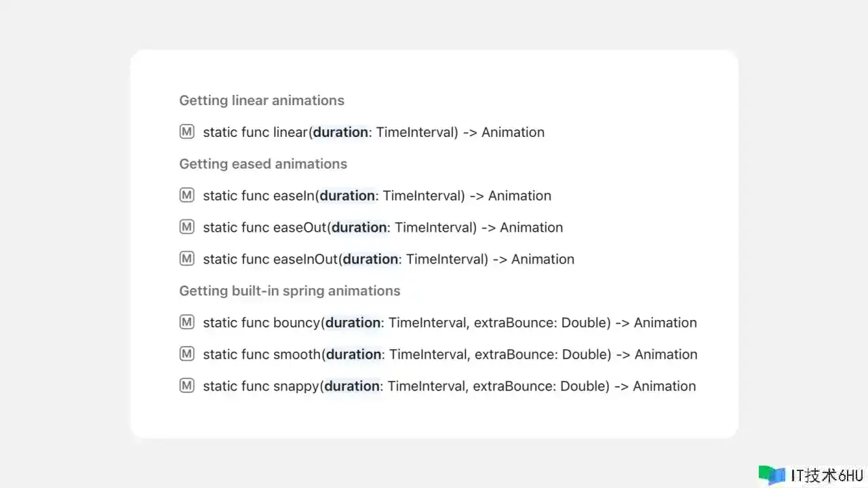Screen dimensions: 868x488
Task: Click the IT技术6HU watermark text
Action: [827, 475]
